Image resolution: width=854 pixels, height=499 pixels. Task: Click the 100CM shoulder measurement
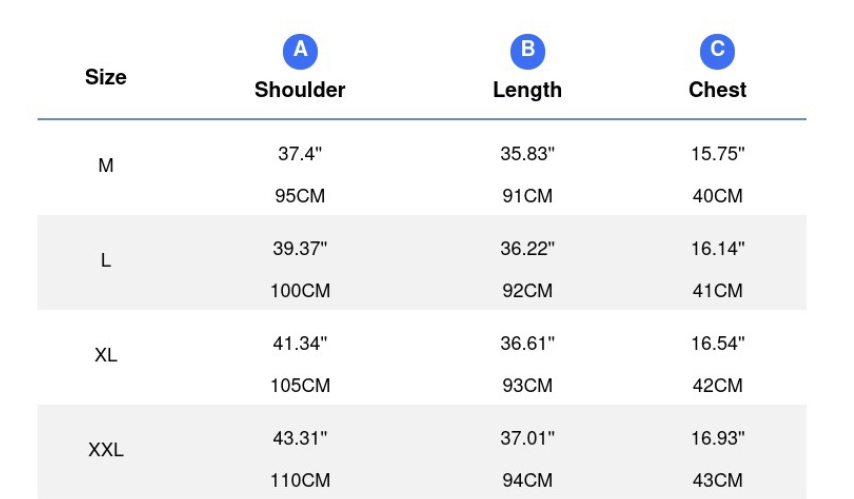300,291
